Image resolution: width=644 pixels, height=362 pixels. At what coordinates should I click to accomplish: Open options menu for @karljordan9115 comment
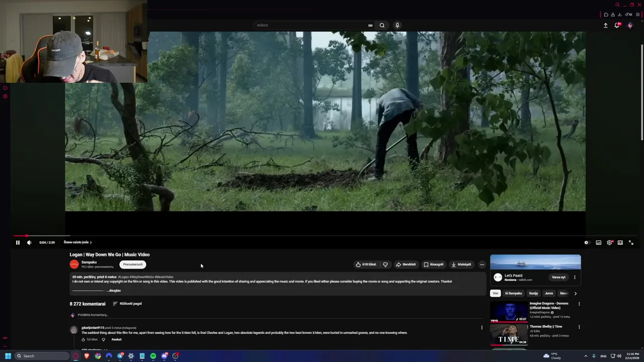click(481, 328)
